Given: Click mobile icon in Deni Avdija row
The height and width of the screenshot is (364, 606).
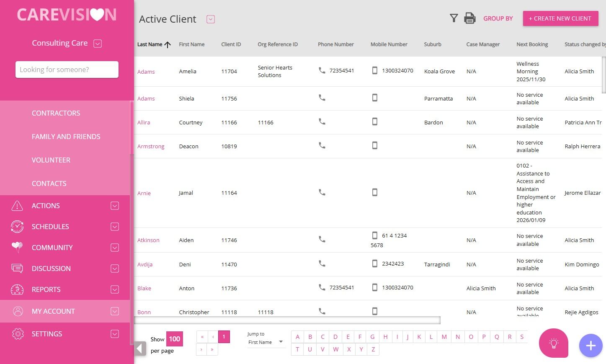Looking at the screenshot, I should [375, 263].
